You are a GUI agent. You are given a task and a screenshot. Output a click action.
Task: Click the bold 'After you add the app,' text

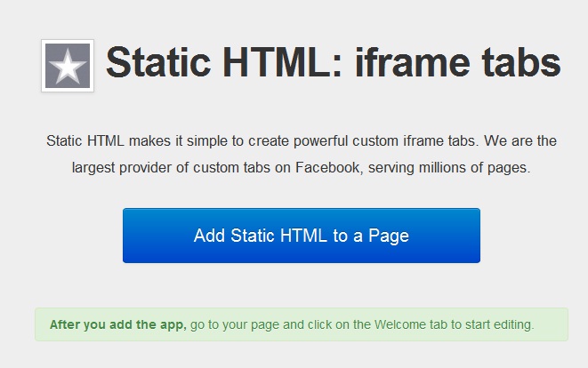click(x=117, y=324)
